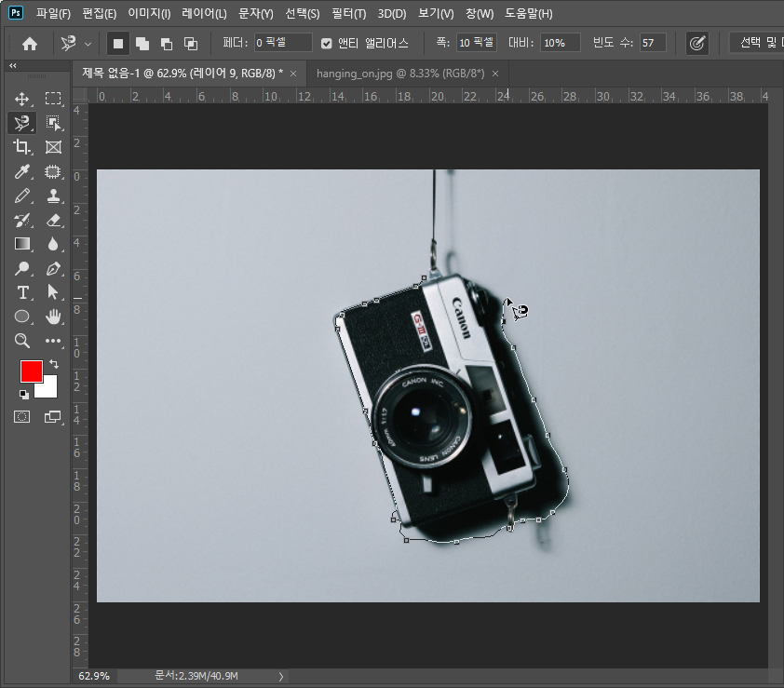Edit the contrast 10% field

(560, 43)
